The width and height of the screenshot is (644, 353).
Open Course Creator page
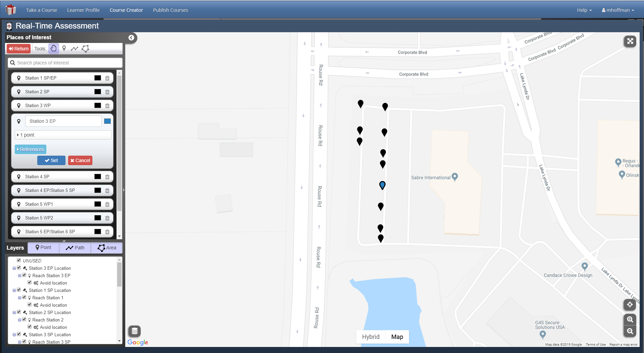(x=126, y=10)
